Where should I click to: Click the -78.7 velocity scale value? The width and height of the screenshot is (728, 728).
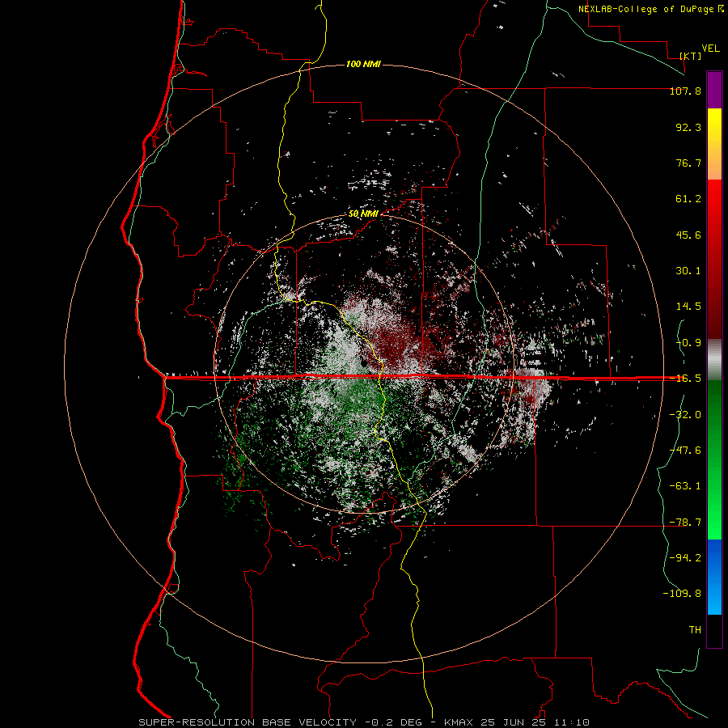pyautogui.click(x=685, y=523)
